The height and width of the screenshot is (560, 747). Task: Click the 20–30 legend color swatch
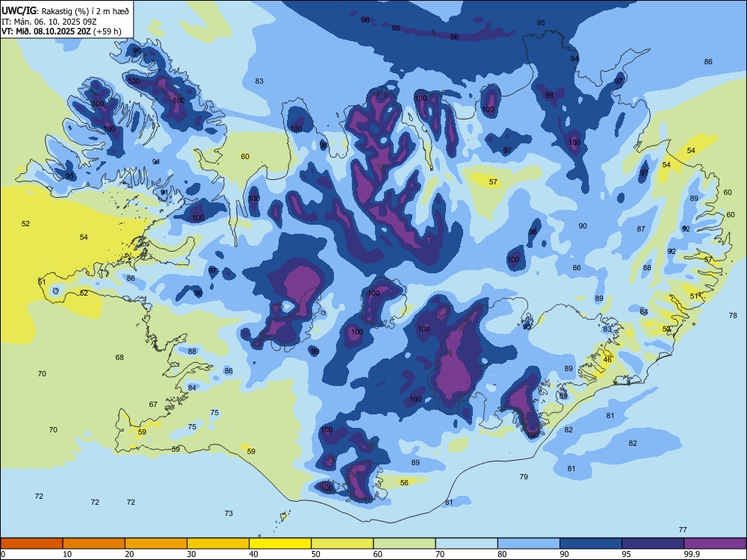click(x=156, y=544)
